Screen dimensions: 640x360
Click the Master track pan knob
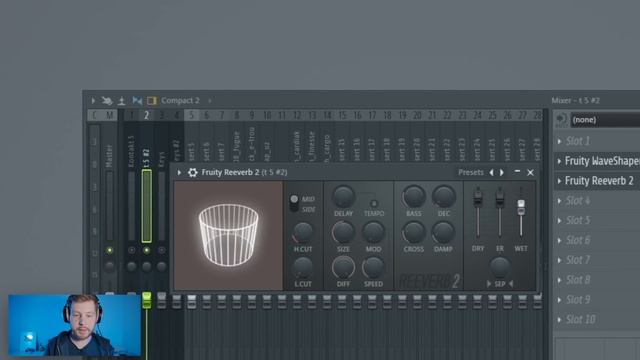point(109,267)
